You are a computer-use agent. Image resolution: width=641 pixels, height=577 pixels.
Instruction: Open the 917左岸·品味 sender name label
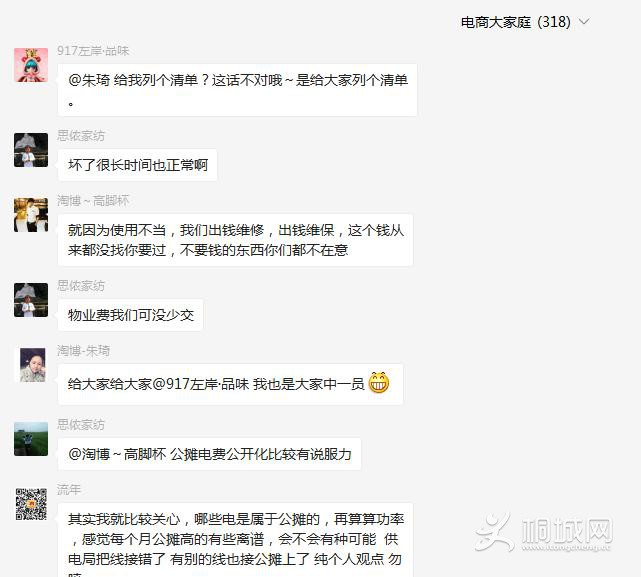click(93, 51)
